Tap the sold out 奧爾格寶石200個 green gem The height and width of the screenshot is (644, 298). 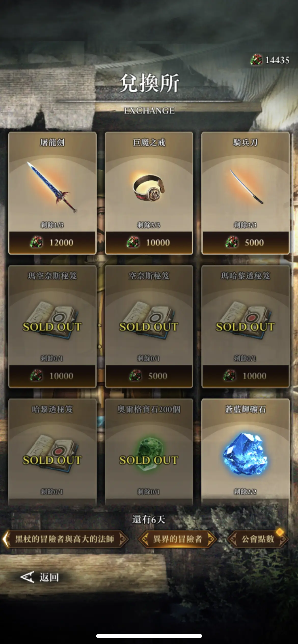149,454
